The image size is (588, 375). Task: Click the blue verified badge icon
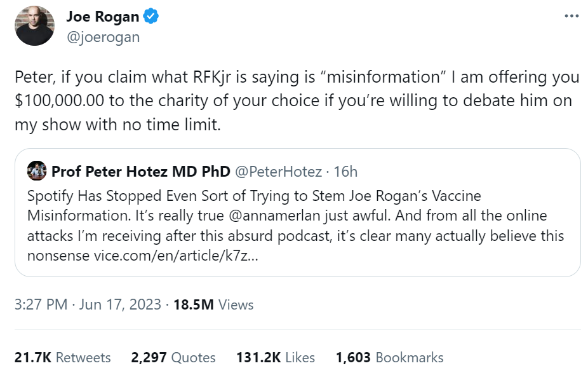coord(150,18)
